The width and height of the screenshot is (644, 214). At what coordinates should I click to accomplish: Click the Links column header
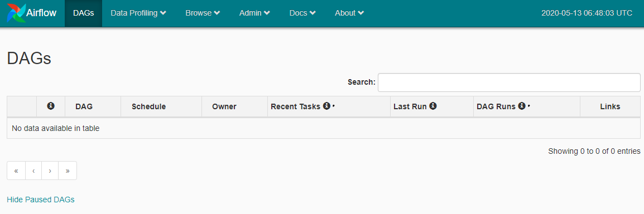point(610,106)
